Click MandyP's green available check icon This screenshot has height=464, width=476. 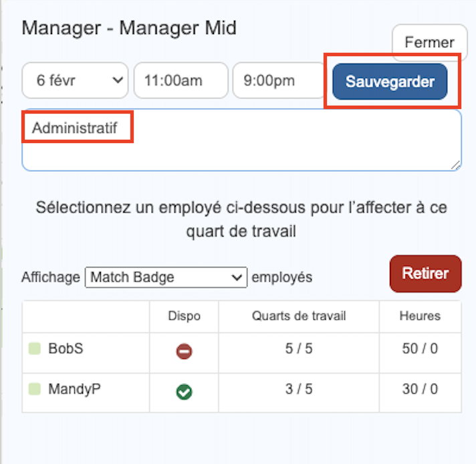(x=184, y=392)
